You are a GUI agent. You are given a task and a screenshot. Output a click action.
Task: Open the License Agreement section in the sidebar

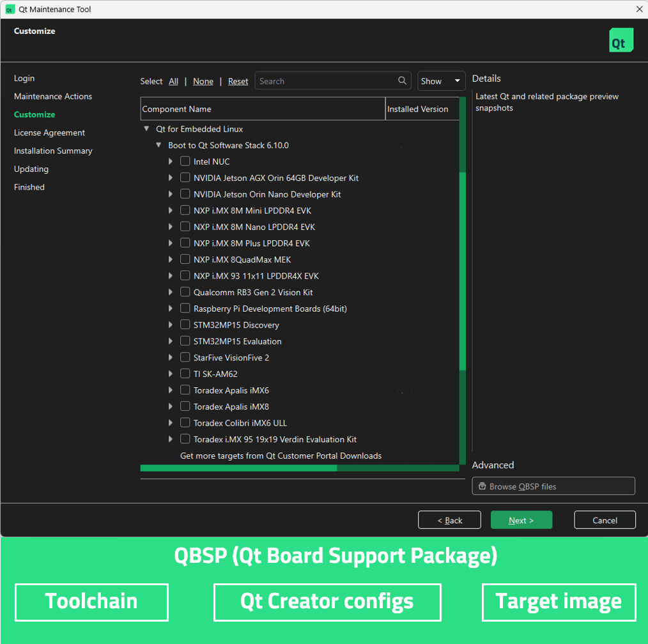coord(49,132)
